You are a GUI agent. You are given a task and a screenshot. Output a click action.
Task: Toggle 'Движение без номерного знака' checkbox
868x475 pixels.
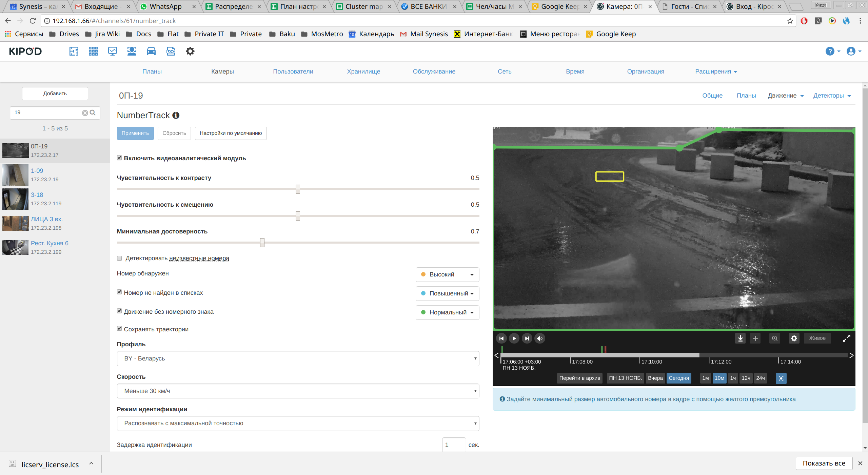coord(119,311)
